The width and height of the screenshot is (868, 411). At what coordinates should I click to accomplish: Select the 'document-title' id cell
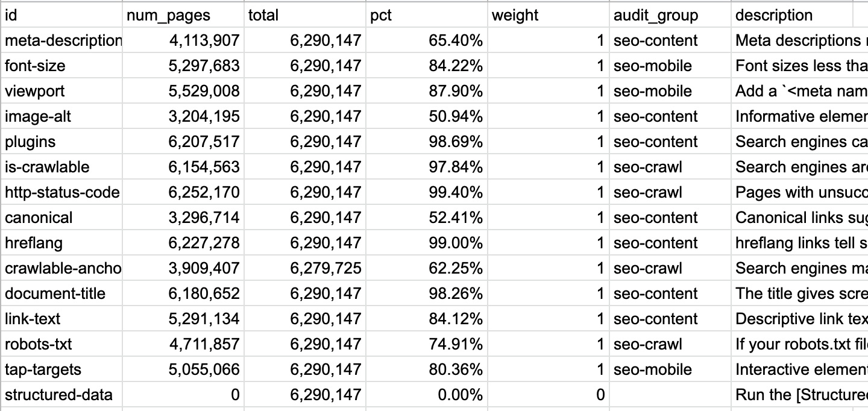coord(61,293)
